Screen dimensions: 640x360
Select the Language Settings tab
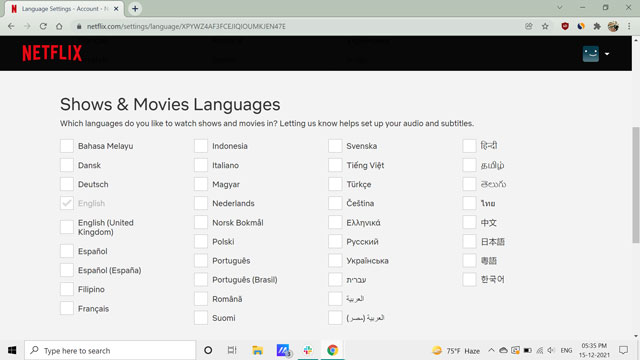tap(64, 9)
